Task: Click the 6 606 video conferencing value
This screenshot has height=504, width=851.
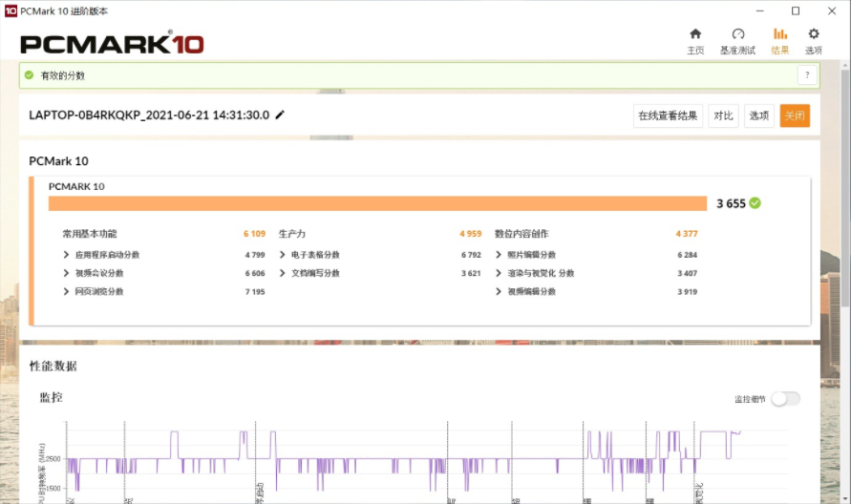Action: click(255, 273)
